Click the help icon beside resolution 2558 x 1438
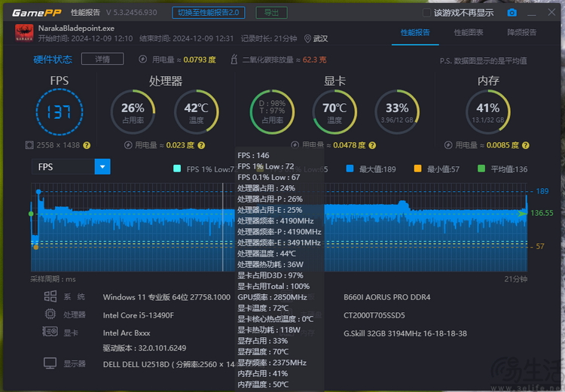 point(87,145)
